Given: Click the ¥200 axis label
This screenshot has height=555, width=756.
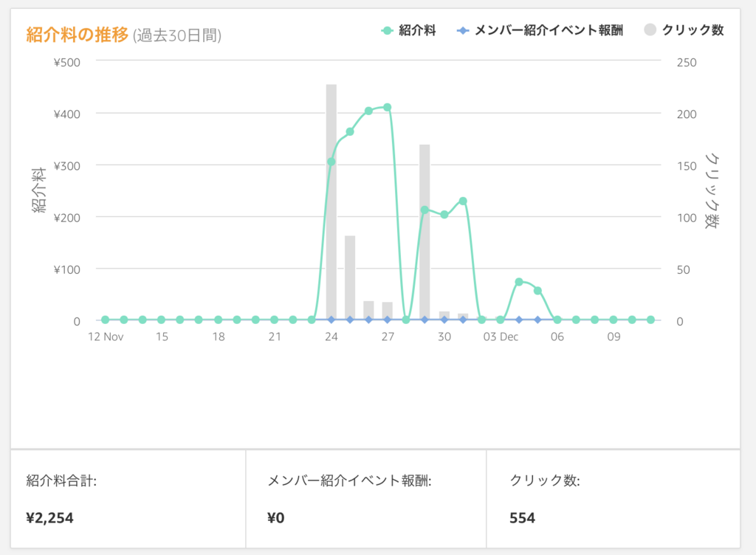Looking at the screenshot, I should tap(67, 218).
